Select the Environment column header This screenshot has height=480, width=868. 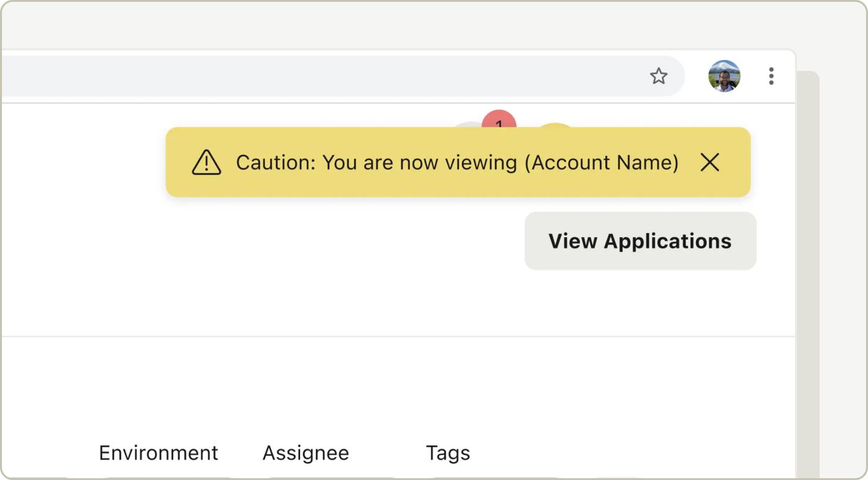click(x=158, y=453)
